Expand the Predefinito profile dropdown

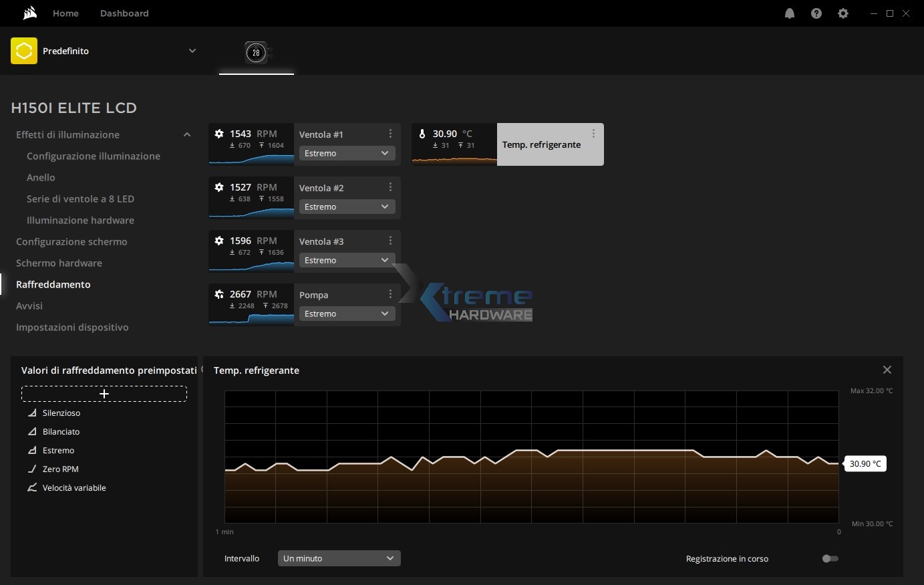192,51
